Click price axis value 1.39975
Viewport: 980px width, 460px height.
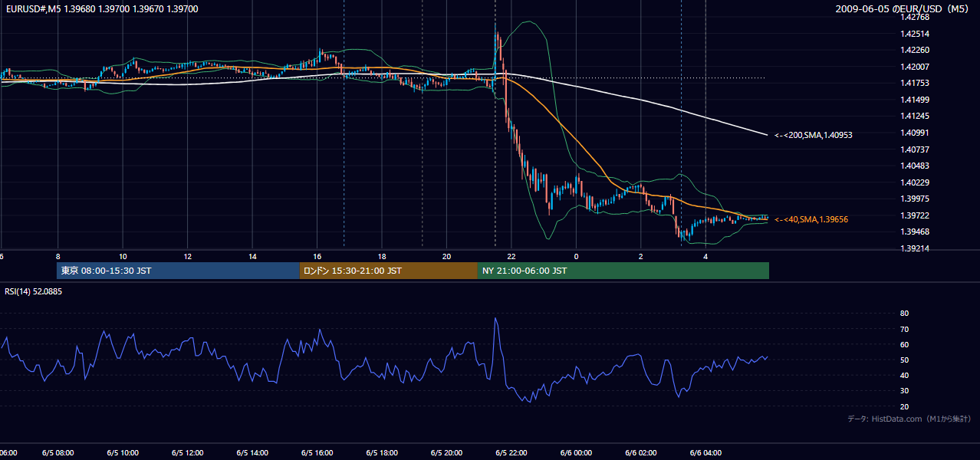point(915,199)
